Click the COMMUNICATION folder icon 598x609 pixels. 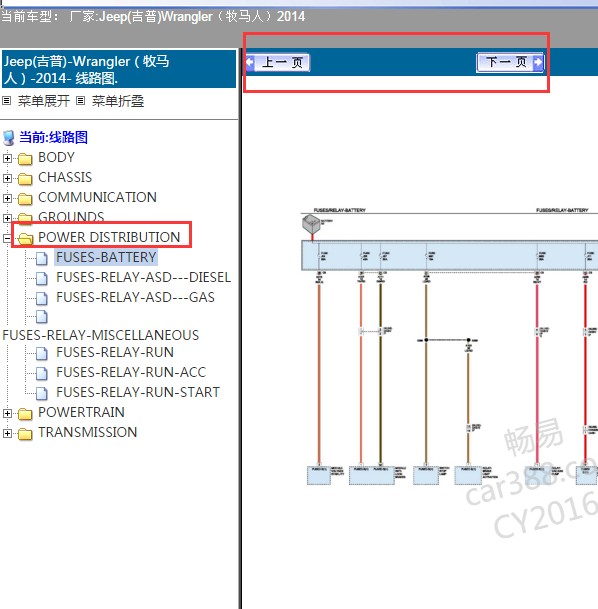coord(25,198)
